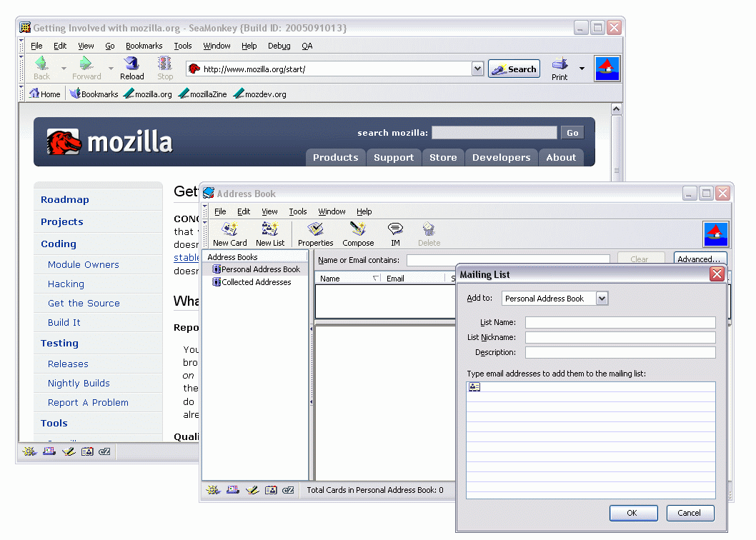
Task: Click the IM icon in Address Book
Action: (395, 234)
